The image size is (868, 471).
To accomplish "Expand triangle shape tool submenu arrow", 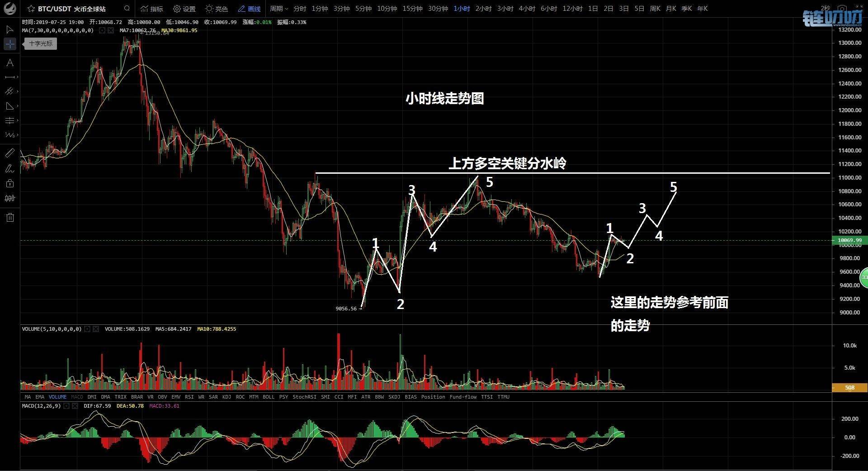I will tap(17, 106).
